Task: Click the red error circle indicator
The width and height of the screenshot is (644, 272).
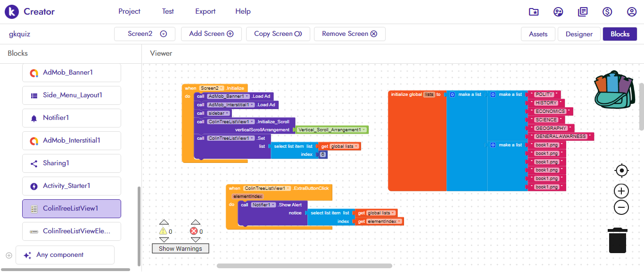Action: pyautogui.click(x=194, y=231)
